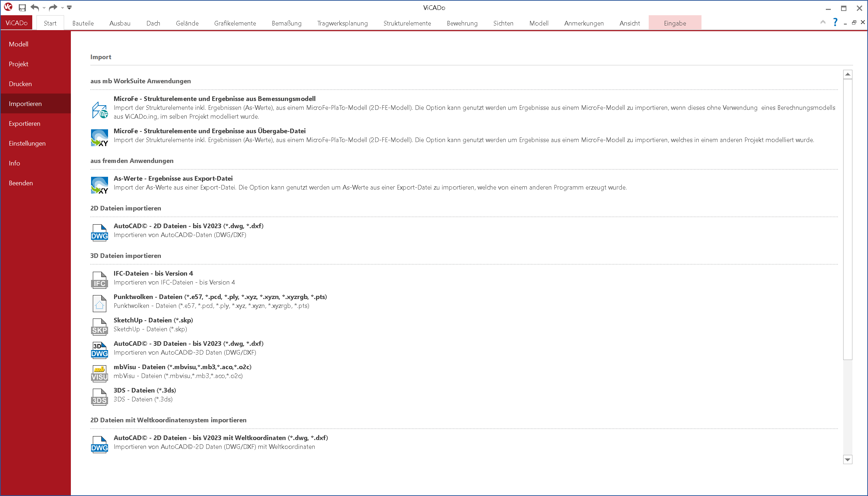868x496 pixels.
Task: Open Einstellungen in the sidebar
Action: click(35, 143)
